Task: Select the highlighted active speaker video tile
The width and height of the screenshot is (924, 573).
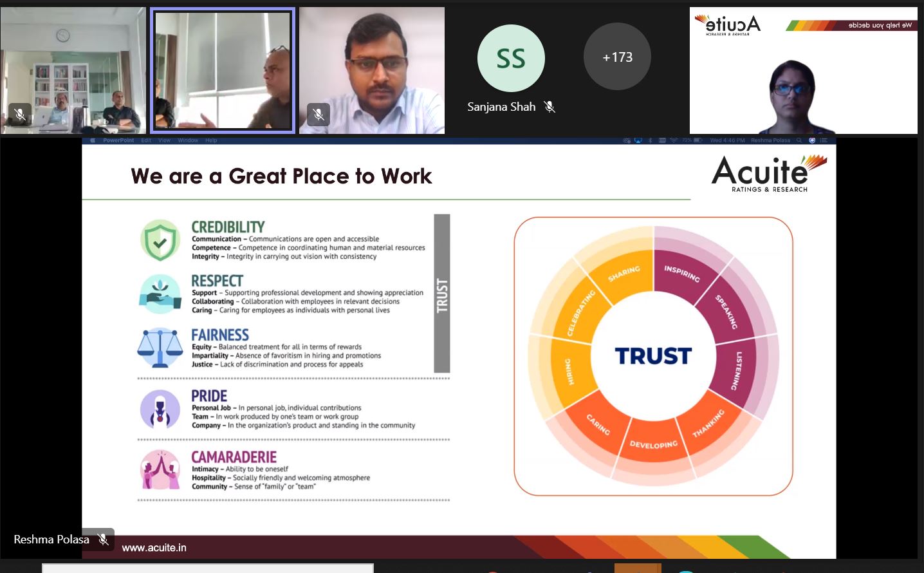Action: [x=223, y=71]
